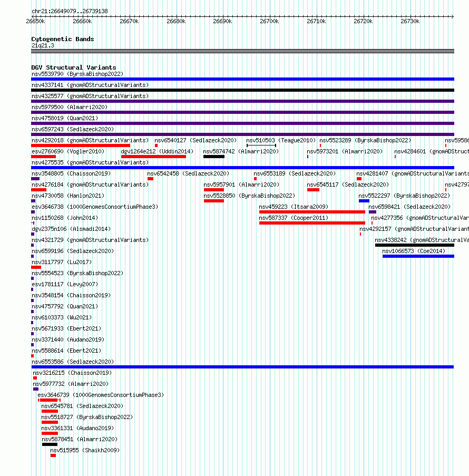
Task: Click the DGV Structural Variants track title
Action: click(74, 67)
